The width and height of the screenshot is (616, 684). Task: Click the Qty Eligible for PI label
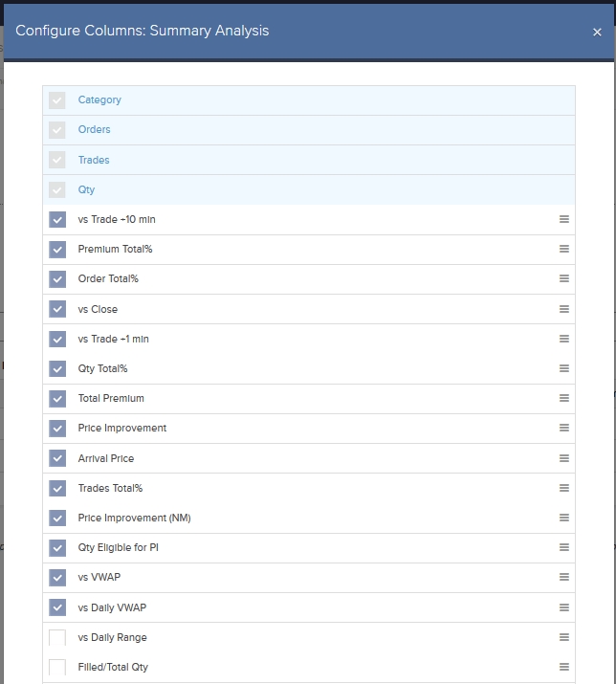pyautogui.click(x=119, y=547)
